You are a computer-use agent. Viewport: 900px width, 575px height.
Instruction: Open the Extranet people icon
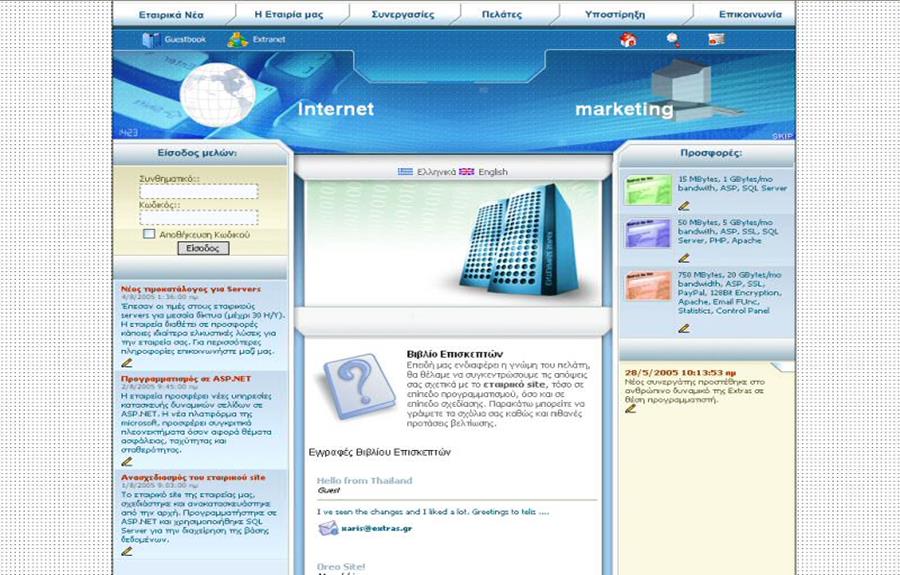(x=237, y=40)
